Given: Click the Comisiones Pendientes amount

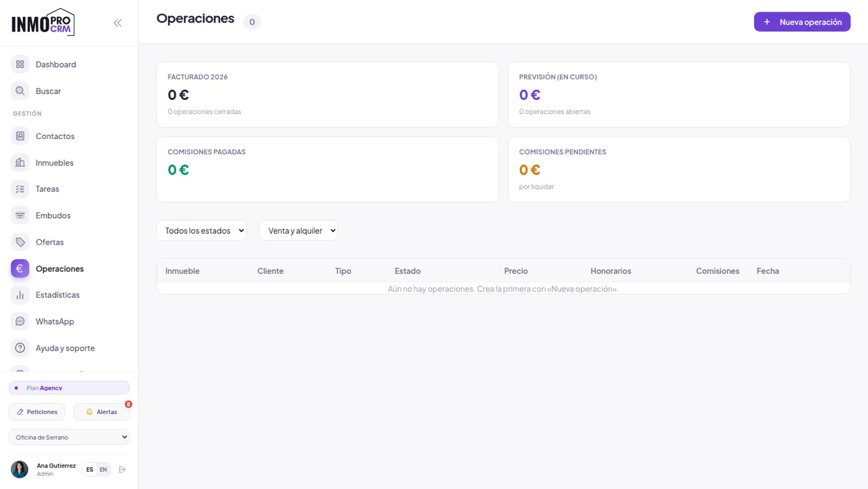Looking at the screenshot, I should point(530,169).
